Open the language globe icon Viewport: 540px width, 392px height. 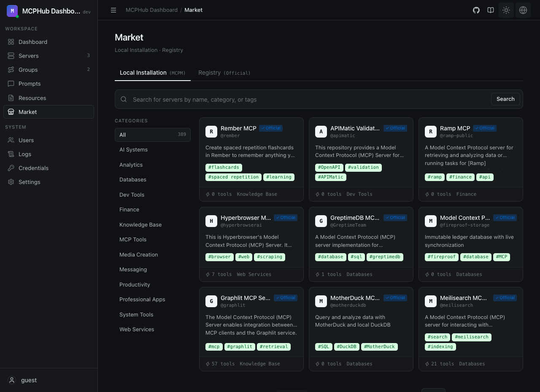[x=523, y=10]
